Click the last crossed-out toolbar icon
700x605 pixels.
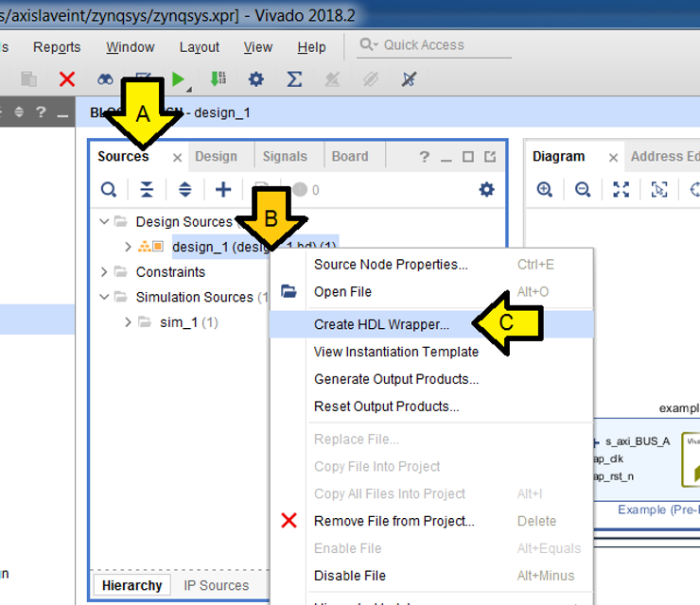click(x=409, y=79)
